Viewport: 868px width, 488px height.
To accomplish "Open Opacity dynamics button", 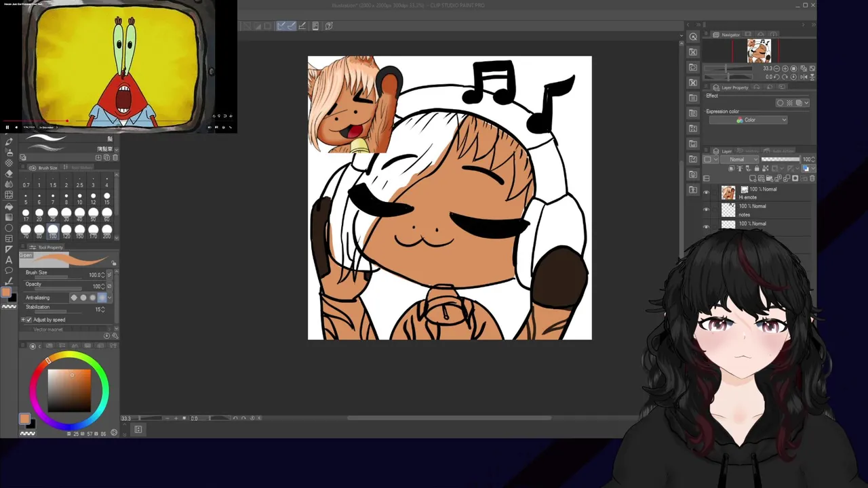I will tap(108, 286).
